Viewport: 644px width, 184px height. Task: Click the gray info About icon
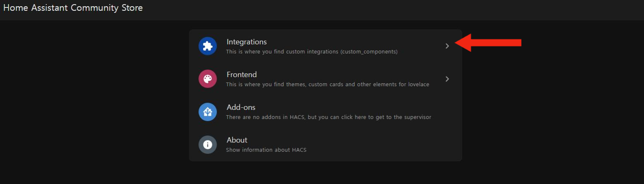point(208,145)
